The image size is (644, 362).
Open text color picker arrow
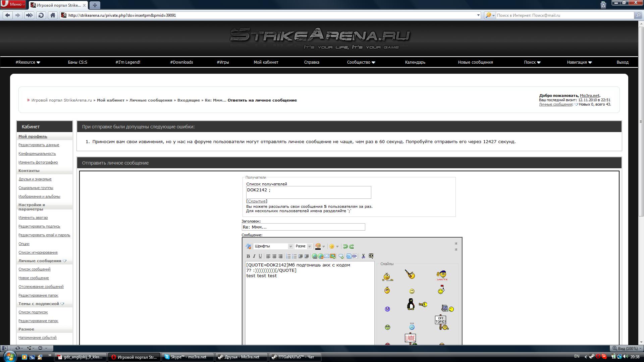point(323,247)
